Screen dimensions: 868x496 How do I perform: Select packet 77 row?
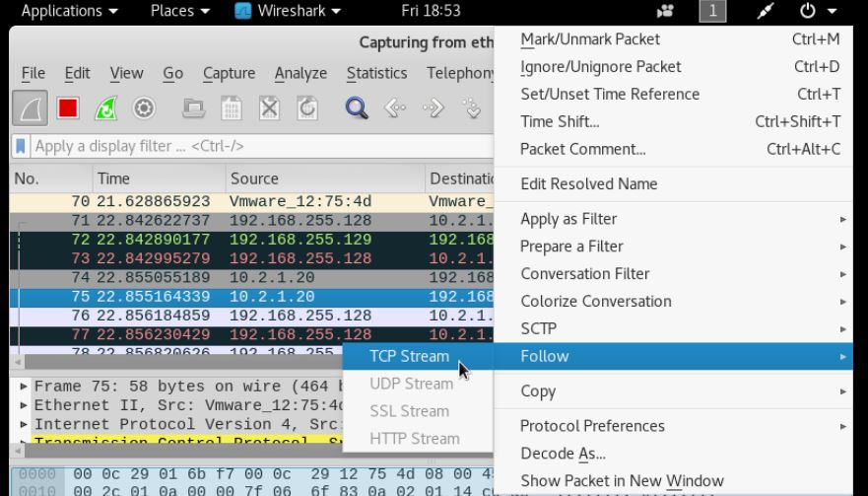[x=251, y=334]
